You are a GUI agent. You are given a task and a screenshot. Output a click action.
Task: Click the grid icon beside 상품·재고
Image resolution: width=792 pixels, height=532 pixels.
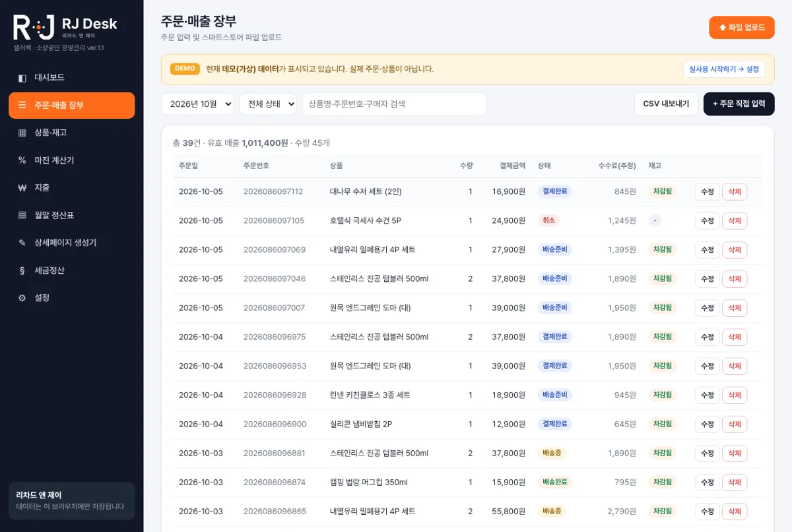tap(22, 133)
